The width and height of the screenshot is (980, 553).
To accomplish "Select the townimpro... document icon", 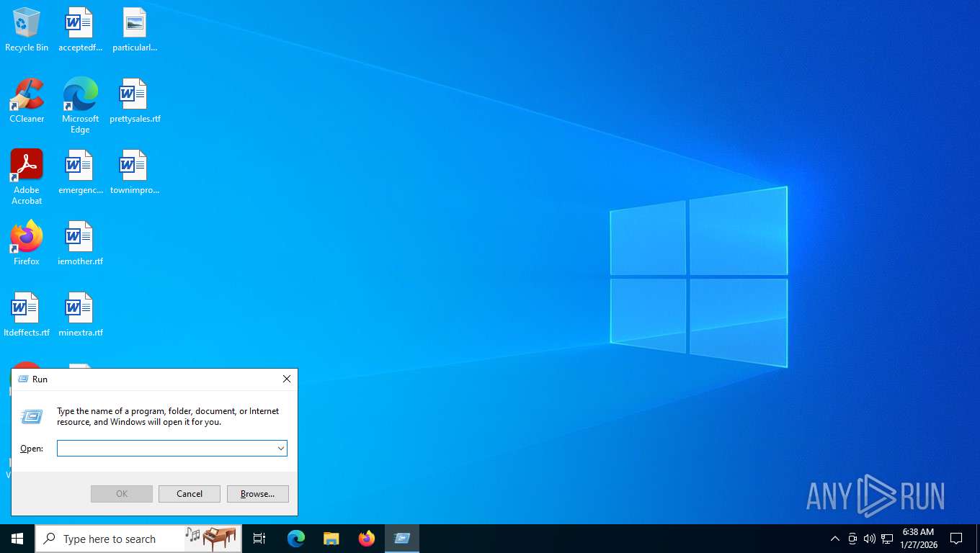I will click(135, 172).
